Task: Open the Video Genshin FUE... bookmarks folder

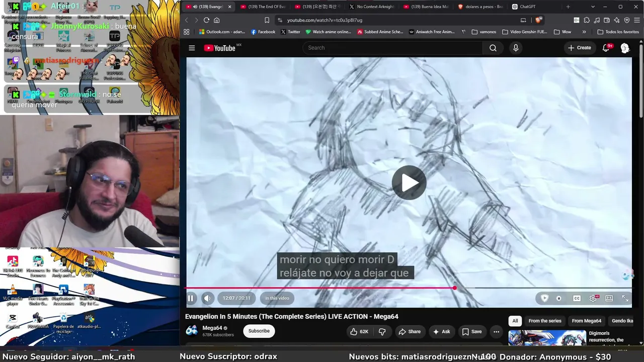Action: [524, 32]
